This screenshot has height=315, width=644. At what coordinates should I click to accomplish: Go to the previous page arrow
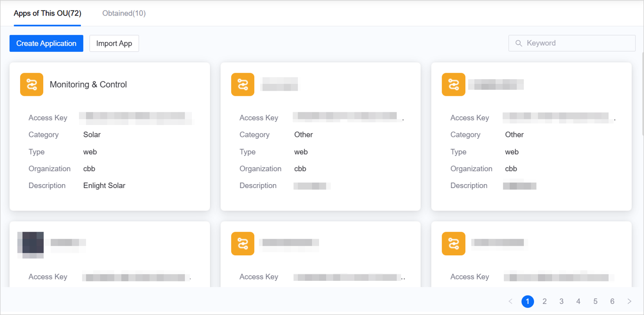pyautogui.click(x=510, y=301)
